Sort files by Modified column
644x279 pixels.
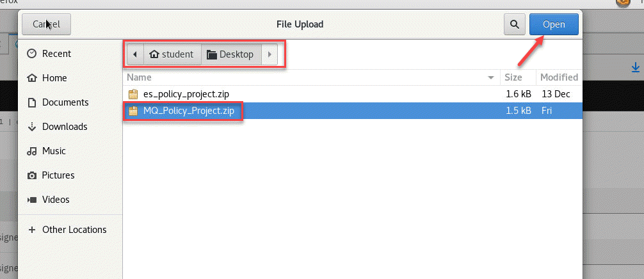point(558,77)
